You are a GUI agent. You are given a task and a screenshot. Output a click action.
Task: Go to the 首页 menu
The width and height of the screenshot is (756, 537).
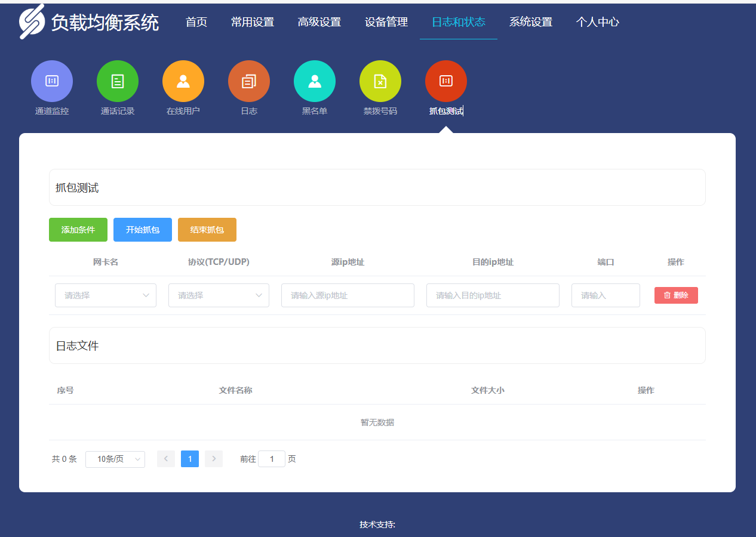point(196,22)
